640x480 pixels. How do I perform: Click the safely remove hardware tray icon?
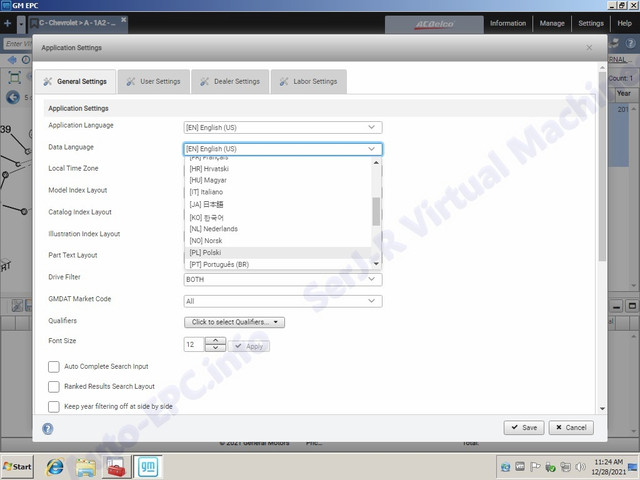coord(550,467)
